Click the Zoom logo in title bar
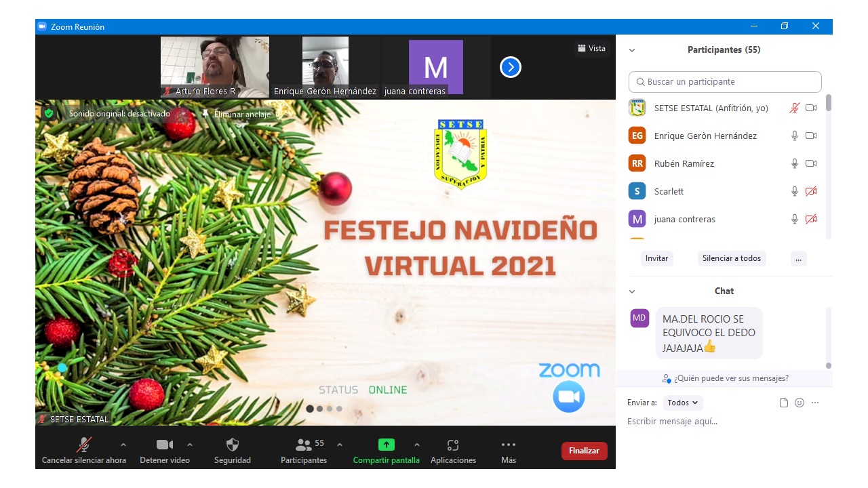The width and height of the screenshot is (868, 488). click(x=42, y=26)
